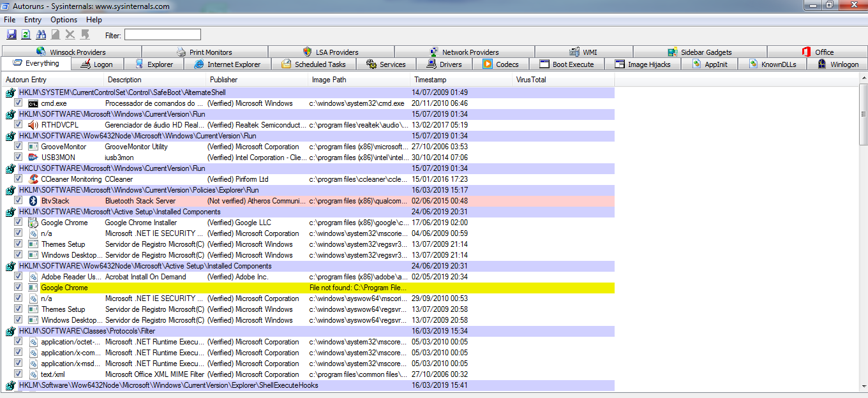Click the RTHDVCPL speaker icon
The image size is (868, 398).
click(33, 125)
